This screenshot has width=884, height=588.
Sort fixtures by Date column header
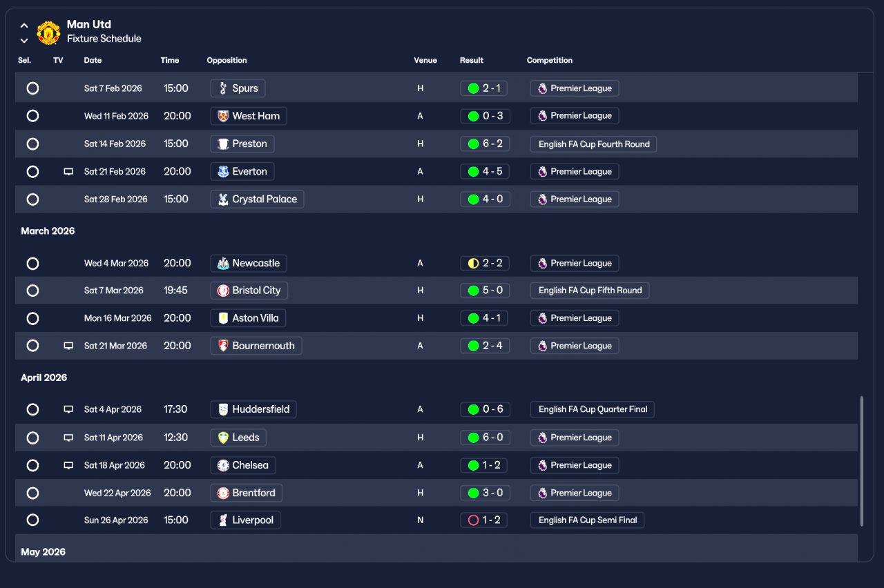pyautogui.click(x=93, y=61)
